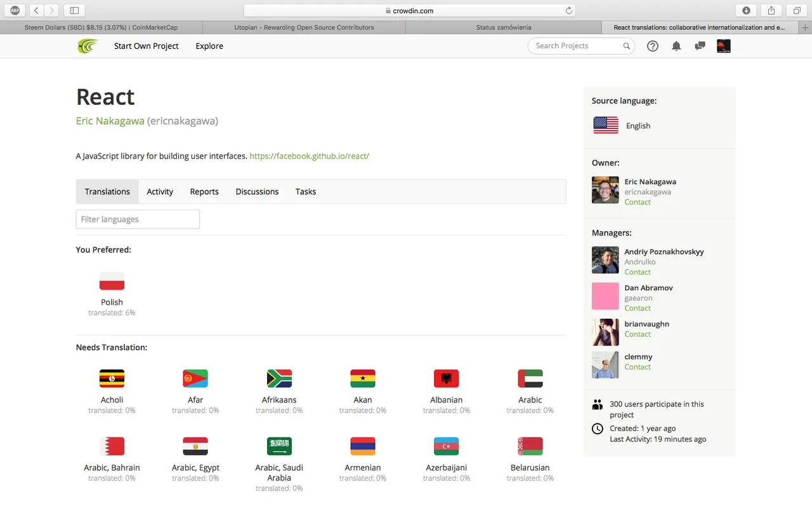Add a new tab with plus button
This screenshot has height=508, width=812.
(806, 27)
